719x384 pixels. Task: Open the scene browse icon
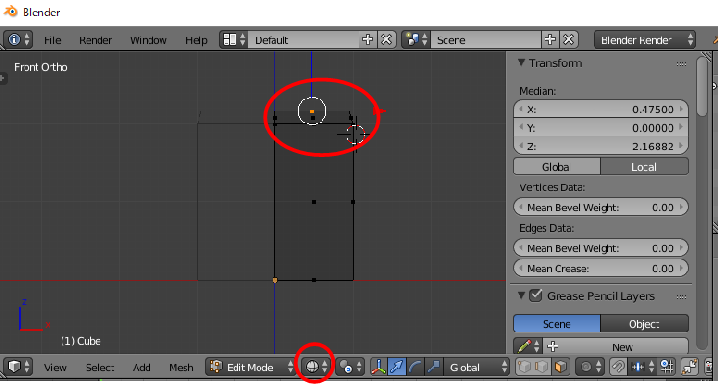pyautogui.click(x=416, y=40)
